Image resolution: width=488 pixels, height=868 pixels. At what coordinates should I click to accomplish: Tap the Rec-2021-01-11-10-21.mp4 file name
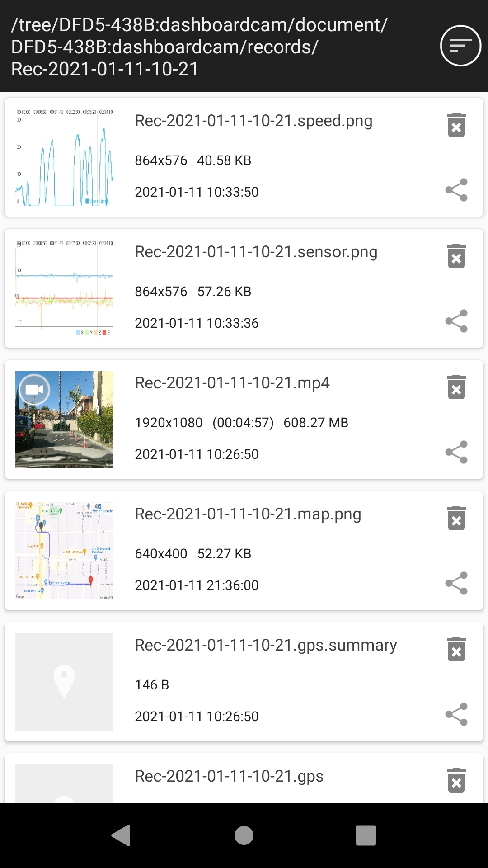coord(232,383)
